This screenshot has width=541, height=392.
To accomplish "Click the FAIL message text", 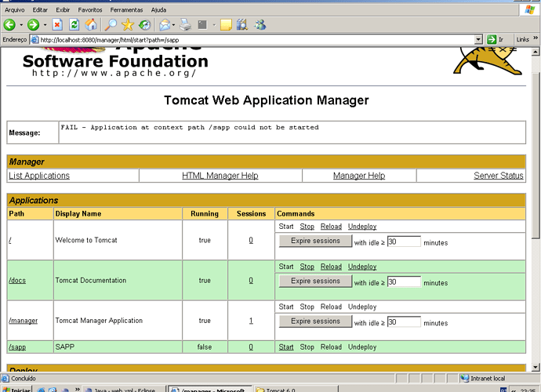I will click(190, 128).
